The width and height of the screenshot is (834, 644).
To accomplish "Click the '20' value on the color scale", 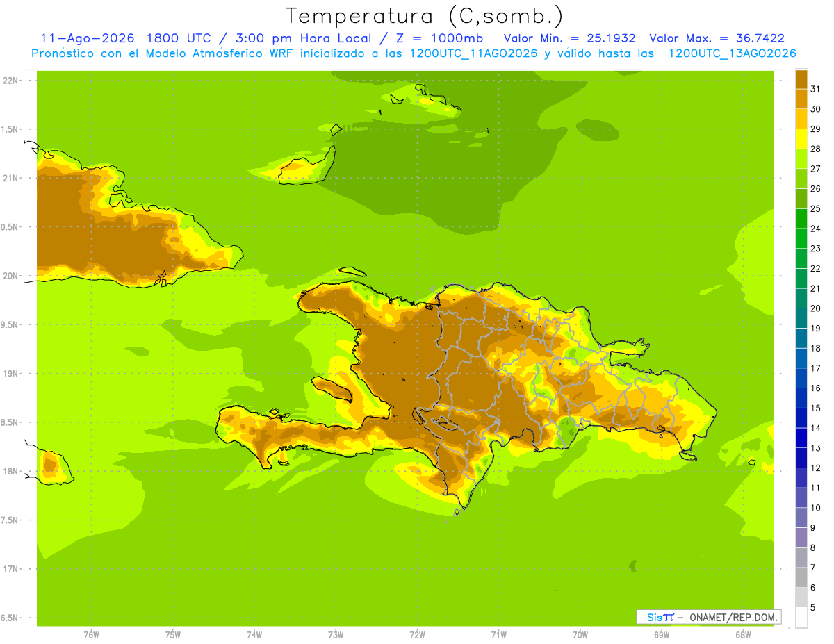I will tap(815, 308).
